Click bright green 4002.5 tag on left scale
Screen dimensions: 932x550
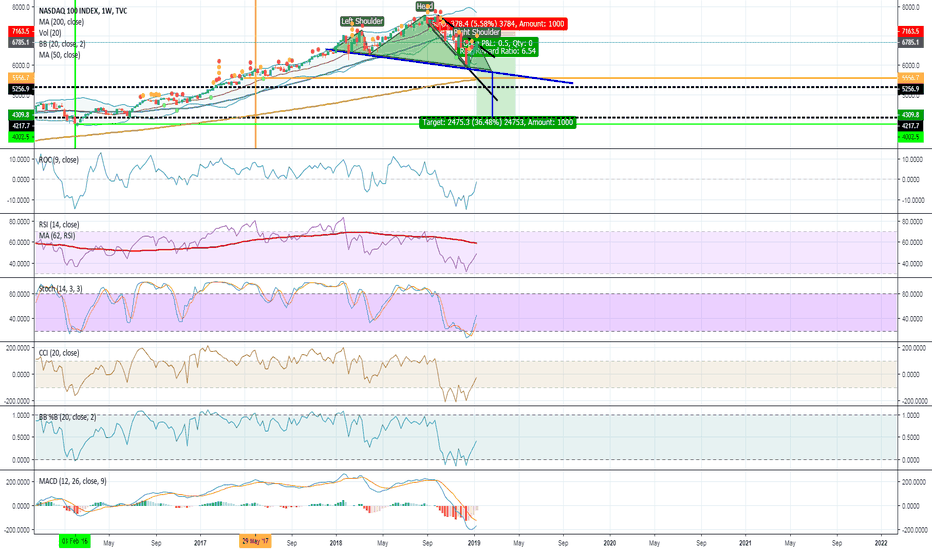pyautogui.click(x=21, y=137)
